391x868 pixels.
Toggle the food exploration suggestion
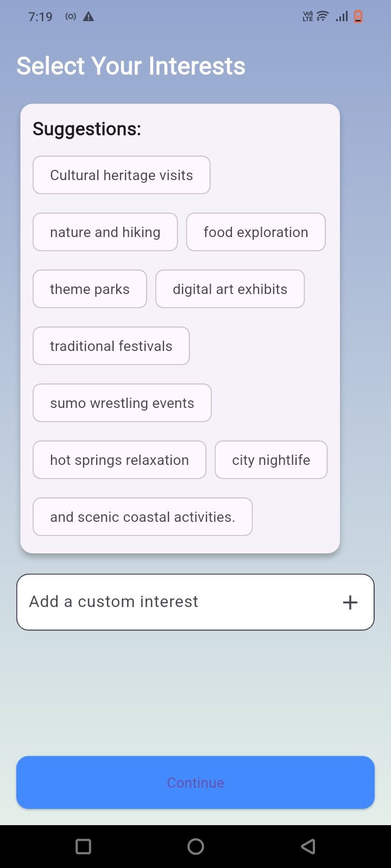[256, 232]
